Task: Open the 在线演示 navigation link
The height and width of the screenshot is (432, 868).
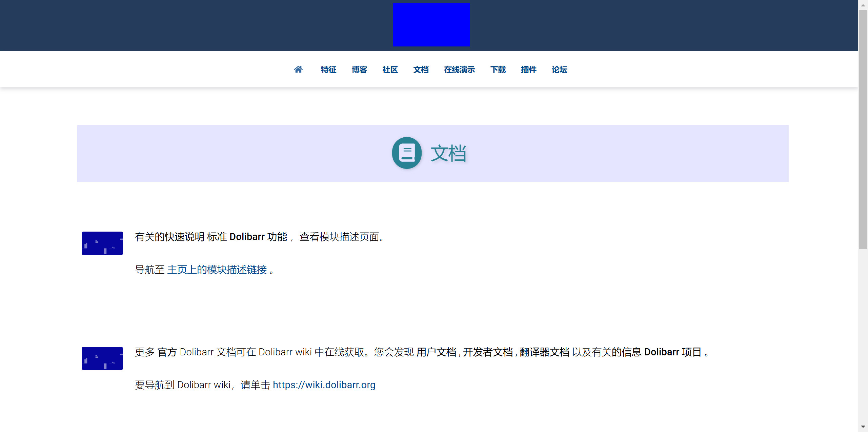Action: [459, 70]
